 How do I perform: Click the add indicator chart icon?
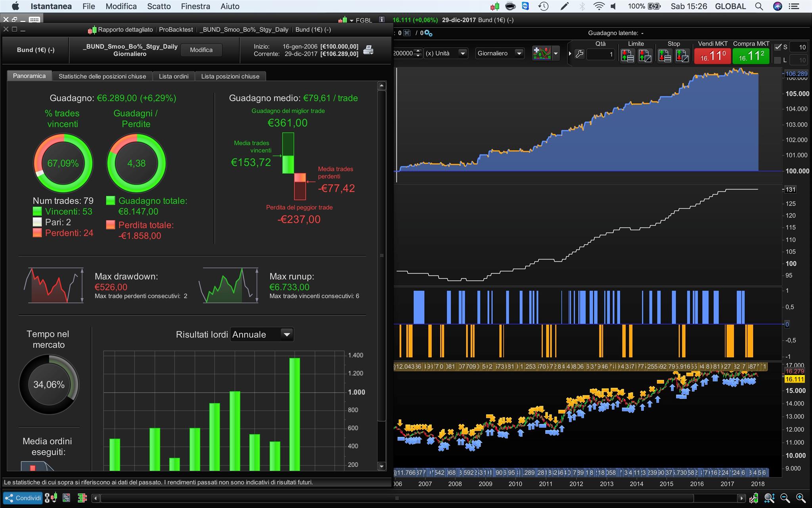[542, 54]
